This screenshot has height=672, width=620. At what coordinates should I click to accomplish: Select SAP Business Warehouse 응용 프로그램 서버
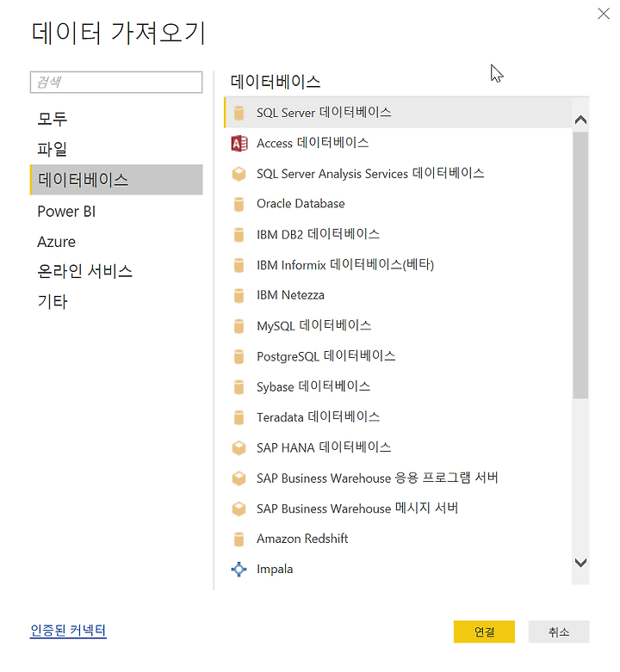(398, 478)
